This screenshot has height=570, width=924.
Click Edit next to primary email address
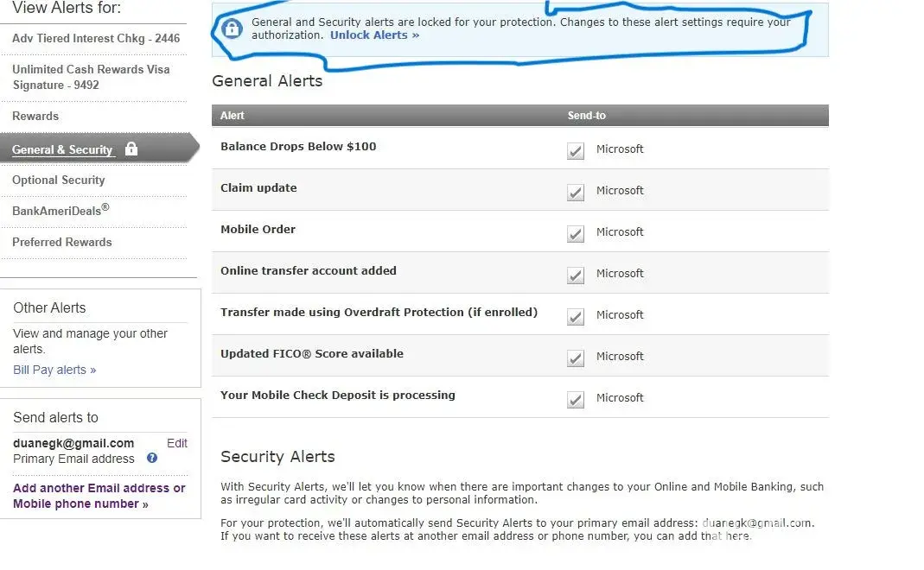(177, 443)
